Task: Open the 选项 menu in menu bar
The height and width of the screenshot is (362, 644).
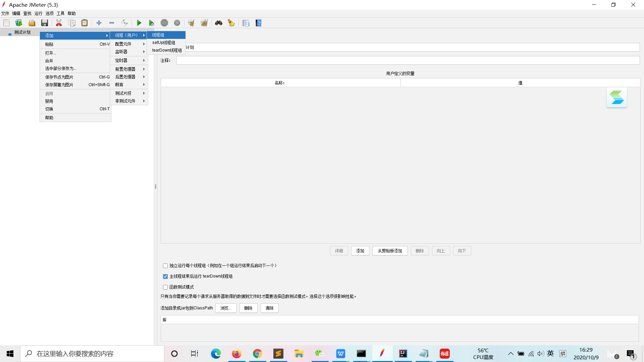Action: pyautogui.click(x=49, y=13)
